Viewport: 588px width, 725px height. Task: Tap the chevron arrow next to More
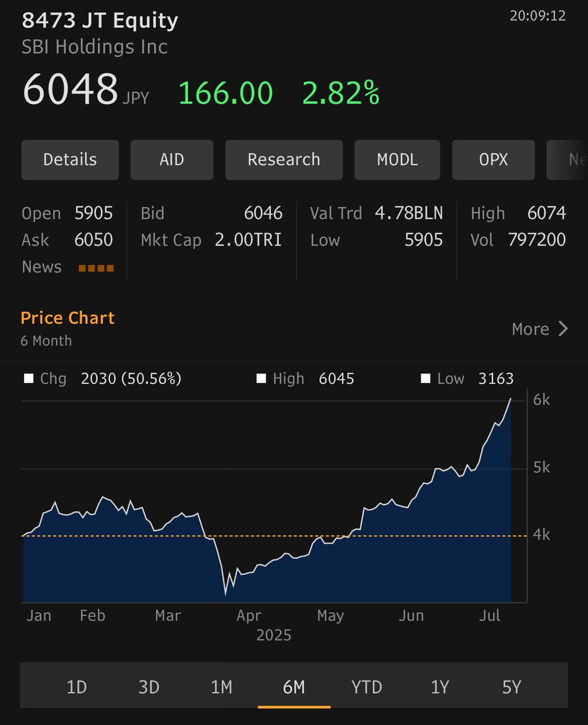point(563,329)
